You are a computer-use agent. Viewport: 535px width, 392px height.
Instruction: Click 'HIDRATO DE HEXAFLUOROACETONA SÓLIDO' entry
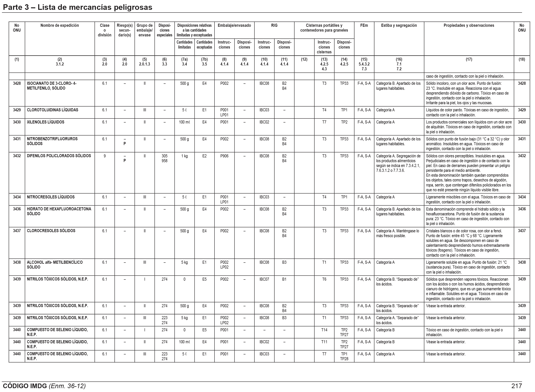point(59,212)
